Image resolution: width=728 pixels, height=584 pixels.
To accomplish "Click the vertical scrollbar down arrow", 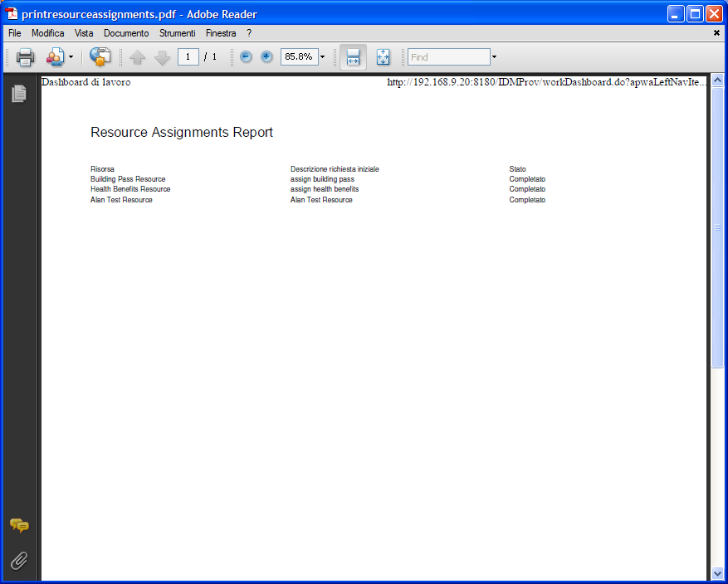I will coord(717,573).
